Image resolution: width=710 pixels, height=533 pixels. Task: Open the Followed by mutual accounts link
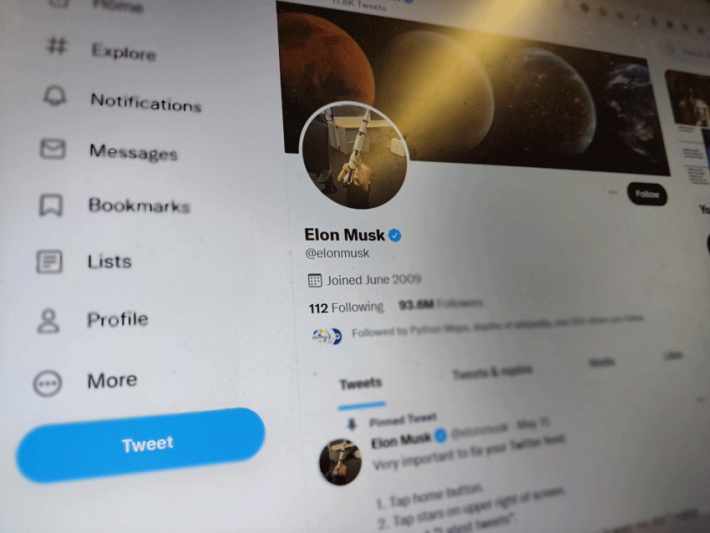(x=497, y=327)
